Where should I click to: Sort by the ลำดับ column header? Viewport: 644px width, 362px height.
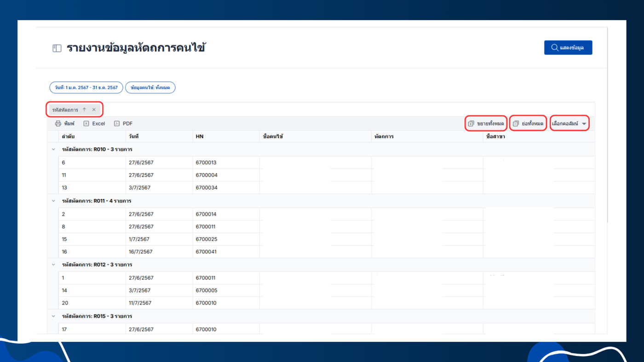click(92, 137)
